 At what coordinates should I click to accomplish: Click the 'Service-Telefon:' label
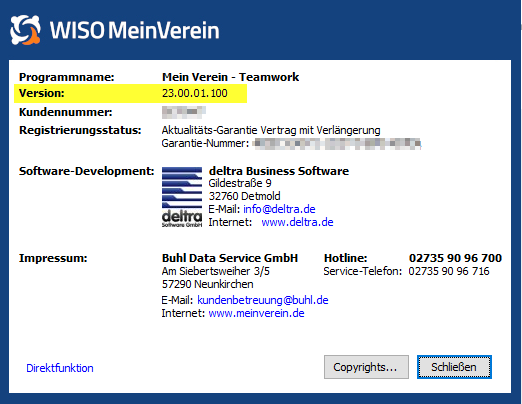[363, 271]
